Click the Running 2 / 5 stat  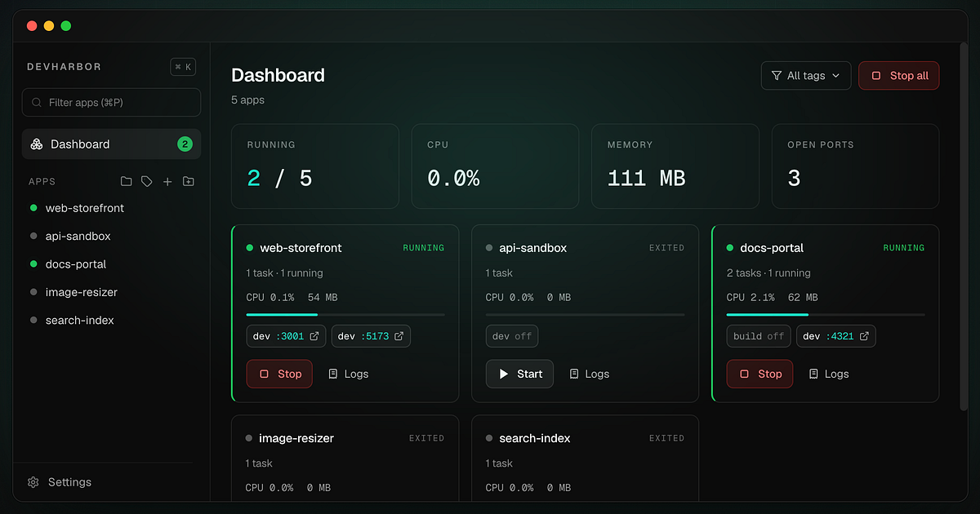(x=315, y=166)
